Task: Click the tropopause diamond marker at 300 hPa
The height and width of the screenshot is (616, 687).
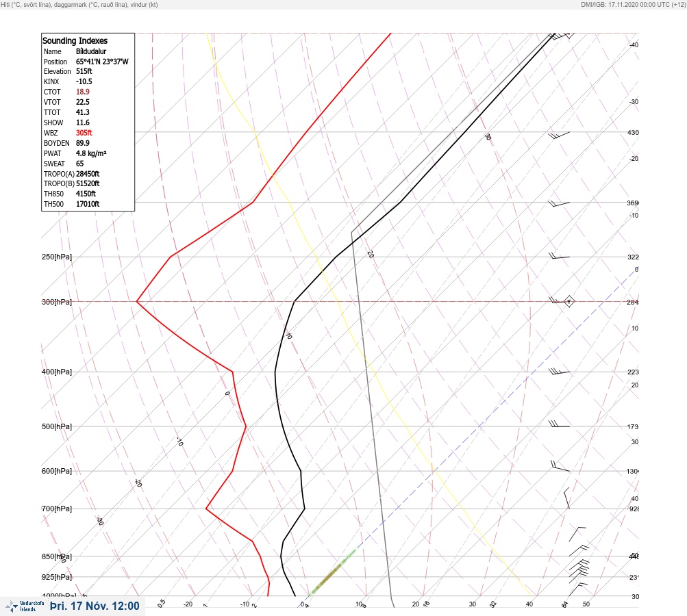Action: (569, 302)
